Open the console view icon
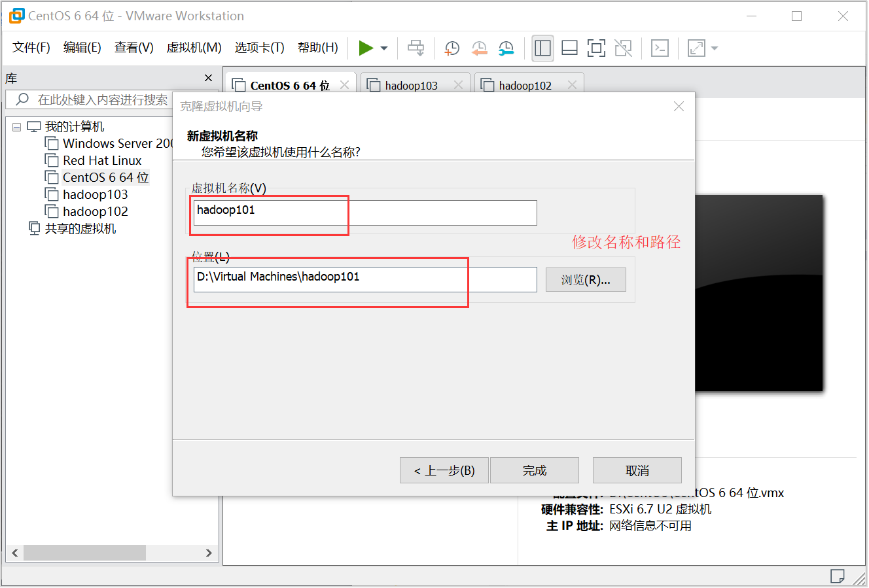 tap(660, 48)
